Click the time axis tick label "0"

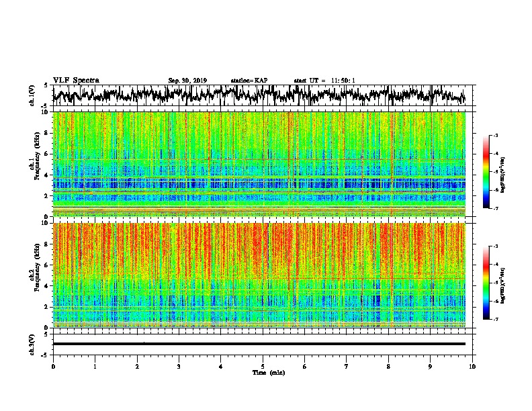tap(53, 366)
